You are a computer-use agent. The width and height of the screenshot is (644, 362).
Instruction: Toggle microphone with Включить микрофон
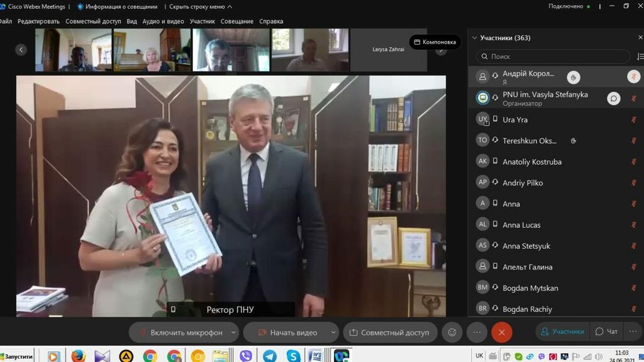tap(179, 332)
